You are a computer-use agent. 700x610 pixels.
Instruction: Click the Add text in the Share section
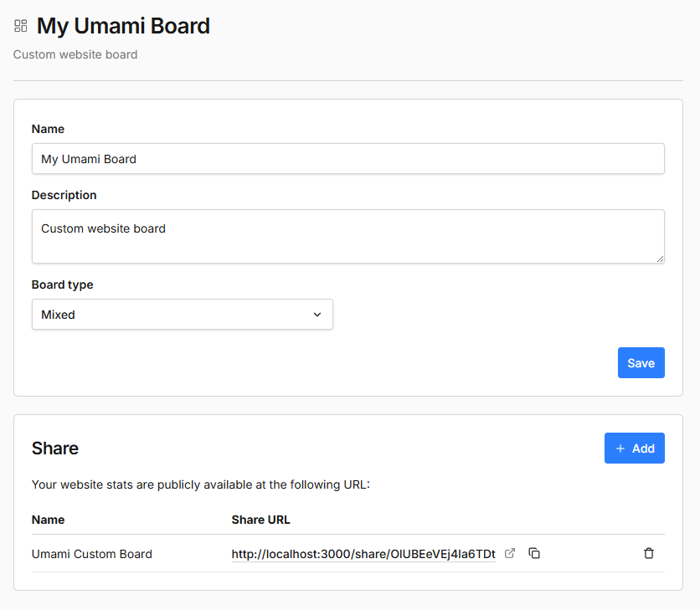click(x=643, y=449)
